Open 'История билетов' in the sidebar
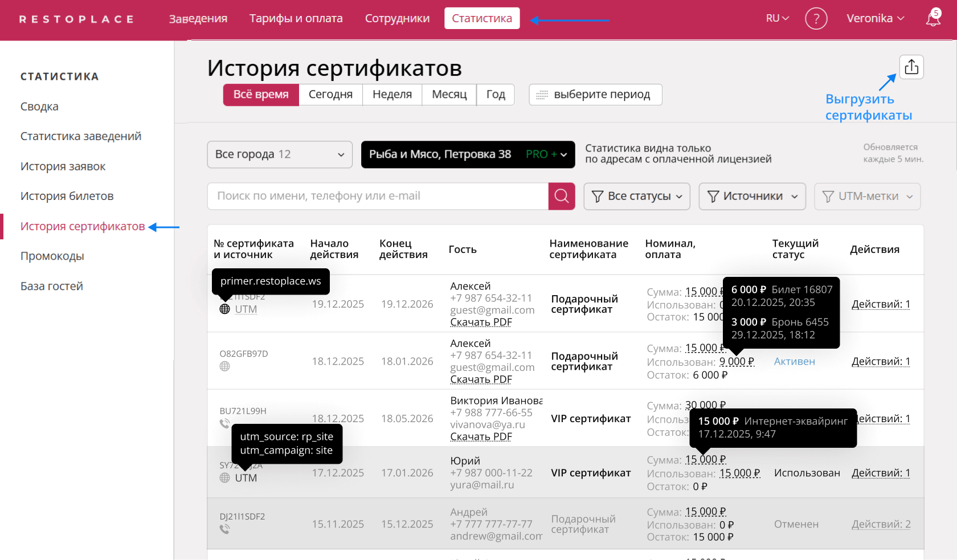The height and width of the screenshot is (560, 957). click(x=67, y=195)
